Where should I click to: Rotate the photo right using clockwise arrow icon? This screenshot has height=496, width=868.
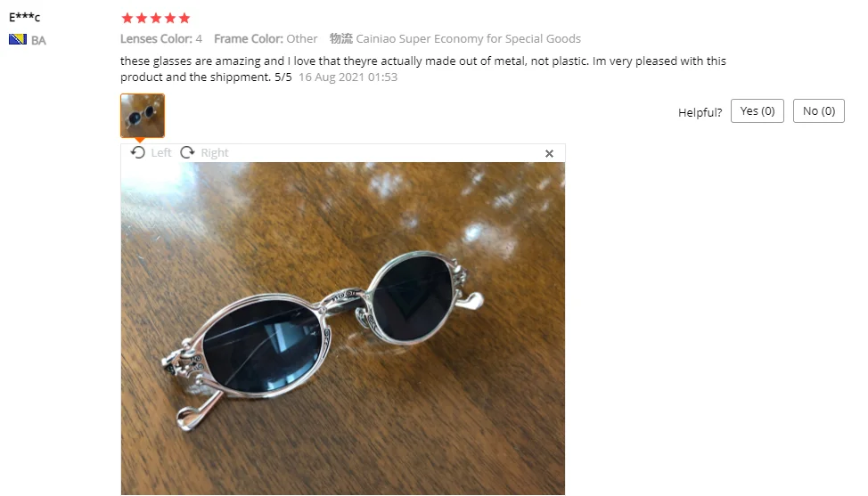pyautogui.click(x=188, y=152)
